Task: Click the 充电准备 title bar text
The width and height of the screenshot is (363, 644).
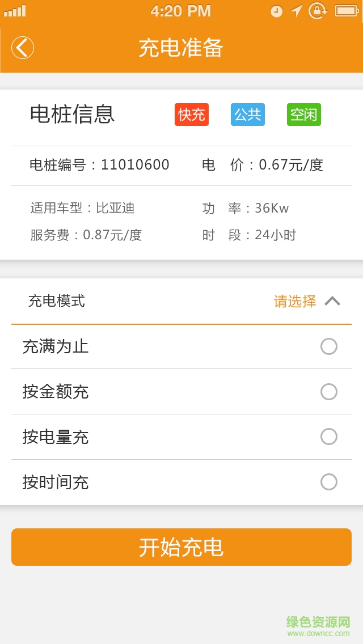Action: (x=181, y=48)
